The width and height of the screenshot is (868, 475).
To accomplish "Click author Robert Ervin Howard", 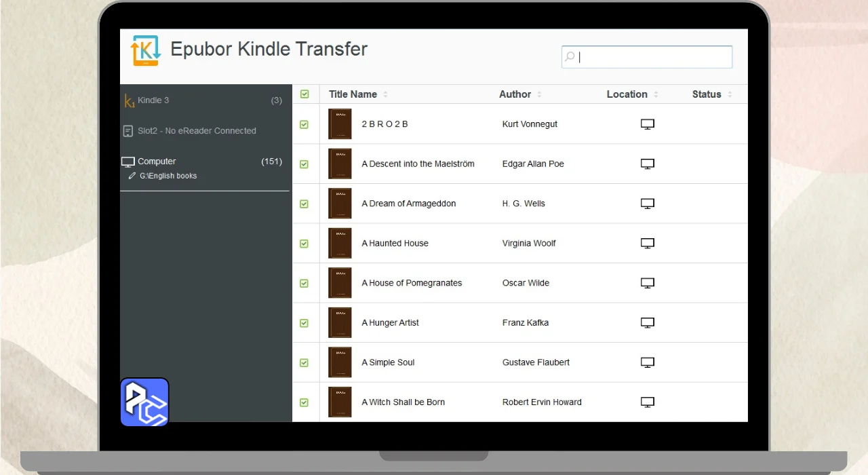I will pos(542,402).
